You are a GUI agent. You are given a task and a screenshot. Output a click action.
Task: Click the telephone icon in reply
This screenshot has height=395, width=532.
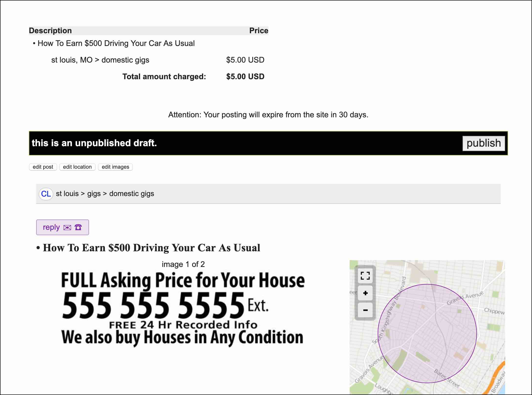78,227
